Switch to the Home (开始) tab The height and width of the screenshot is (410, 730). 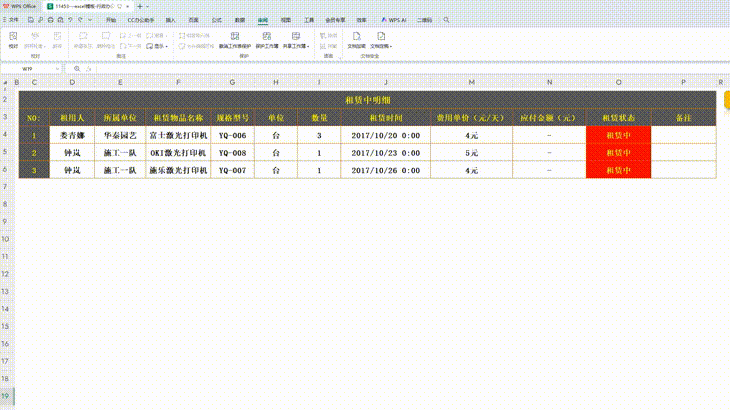111,20
